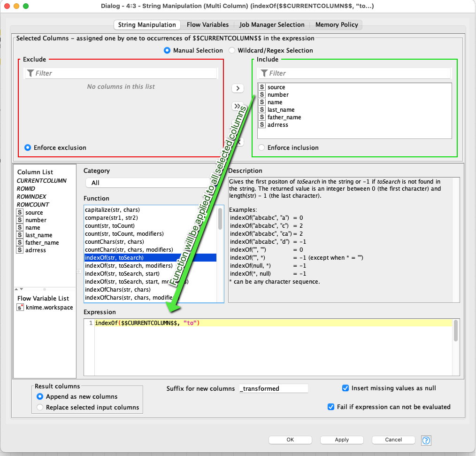Confirm settings with the OK button
This screenshot has width=476, height=456.
click(x=290, y=440)
